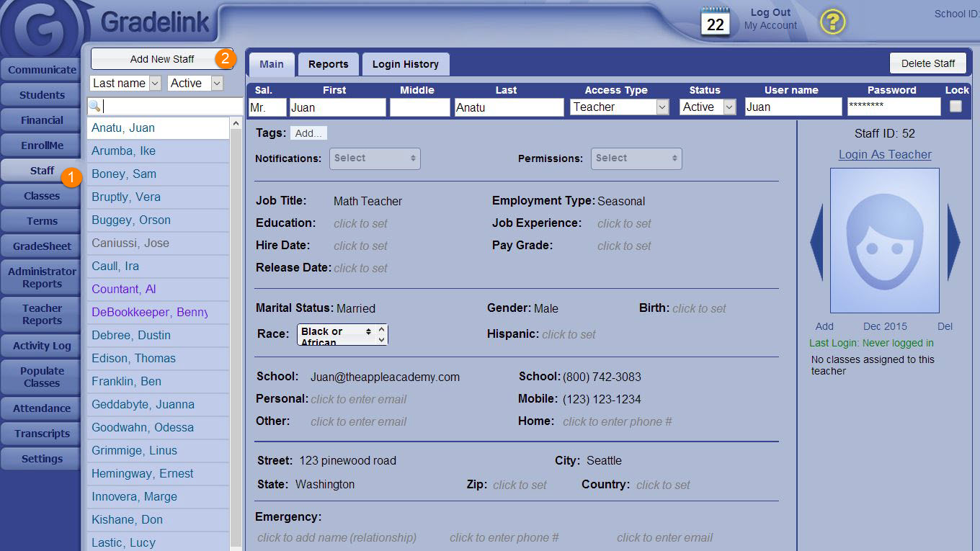Click the Zip 'click to set' value
The image size is (980, 551).
pyautogui.click(x=520, y=485)
